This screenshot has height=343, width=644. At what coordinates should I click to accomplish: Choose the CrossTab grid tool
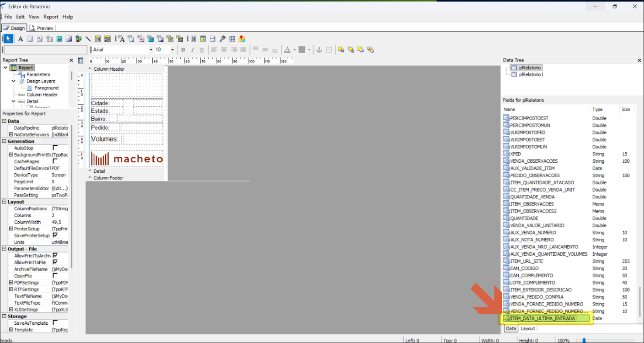click(232, 39)
